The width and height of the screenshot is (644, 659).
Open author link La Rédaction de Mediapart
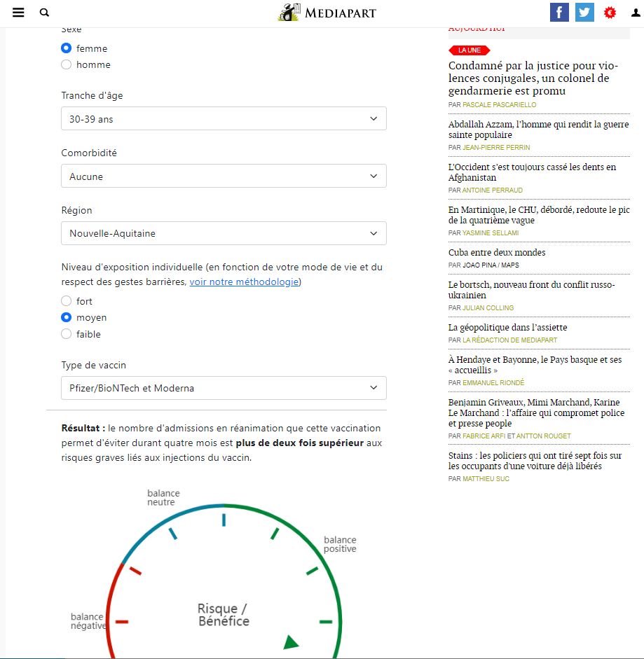coord(510,340)
